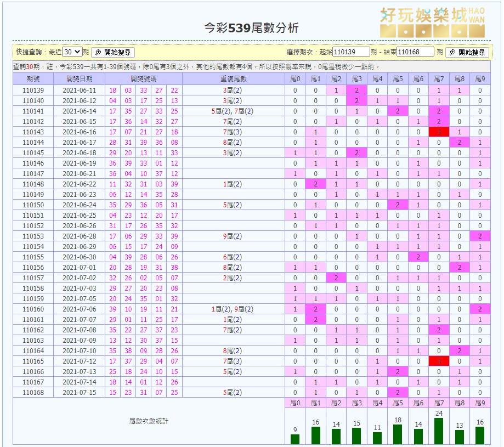Click the 開獎日期 column header

pyautogui.click(x=80, y=80)
